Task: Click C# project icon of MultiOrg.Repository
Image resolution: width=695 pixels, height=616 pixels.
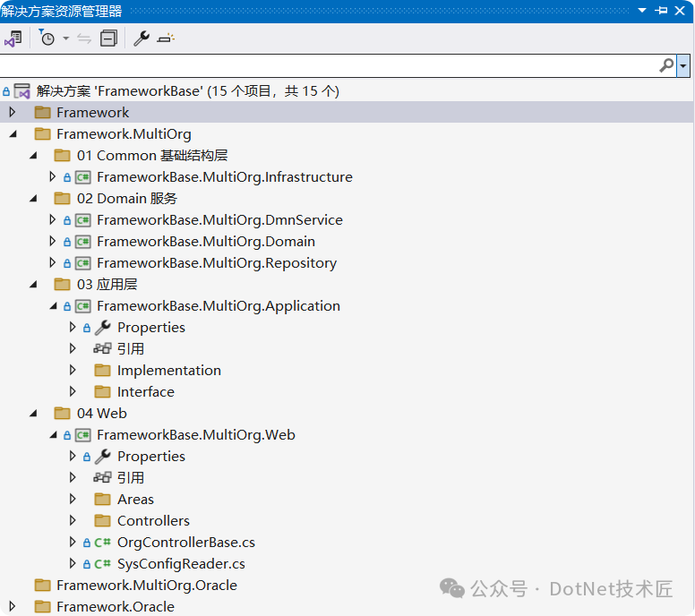Action: (x=83, y=263)
